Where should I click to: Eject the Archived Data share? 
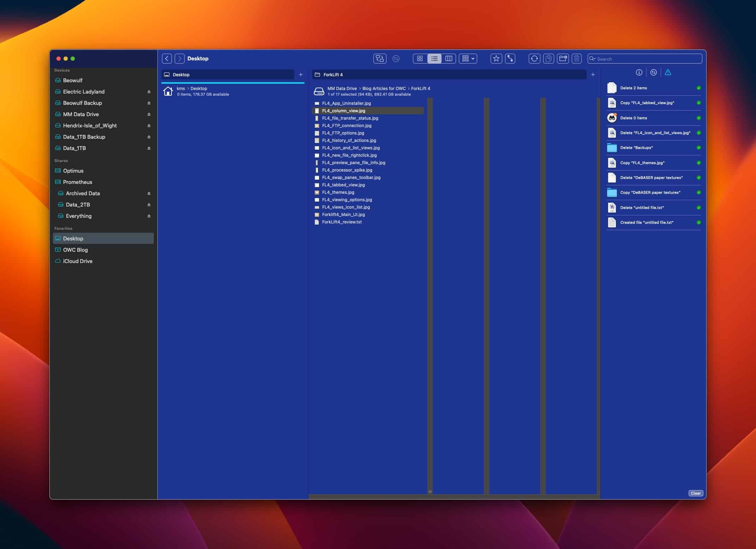point(149,193)
